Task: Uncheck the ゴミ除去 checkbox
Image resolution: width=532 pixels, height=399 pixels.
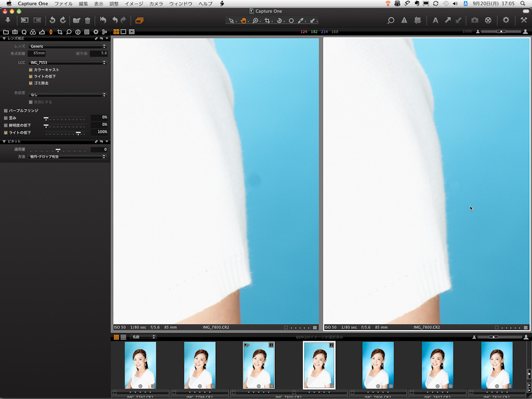Action: (x=31, y=83)
